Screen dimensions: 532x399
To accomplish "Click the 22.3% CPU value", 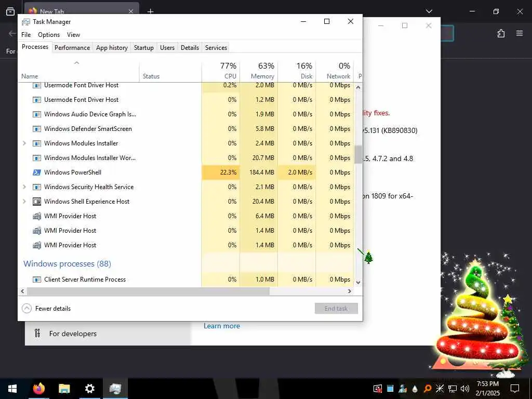I will (x=229, y=172).
